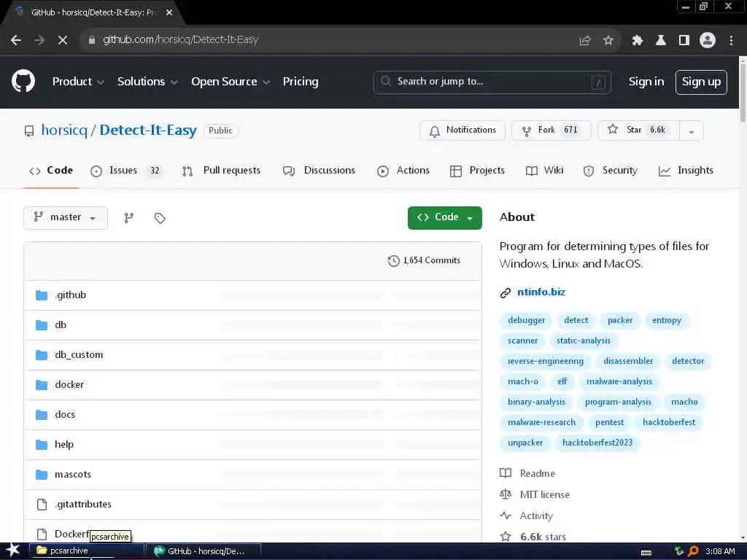Open the .gitattributes file
The height and width of the screenshot is (560, 747).
pos(83,504)
